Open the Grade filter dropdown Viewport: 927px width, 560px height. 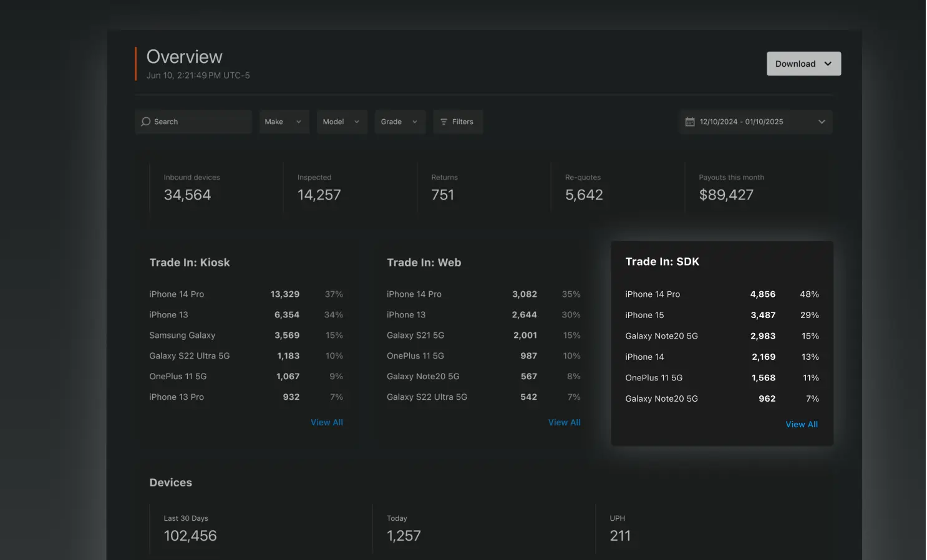pos(400,121)
